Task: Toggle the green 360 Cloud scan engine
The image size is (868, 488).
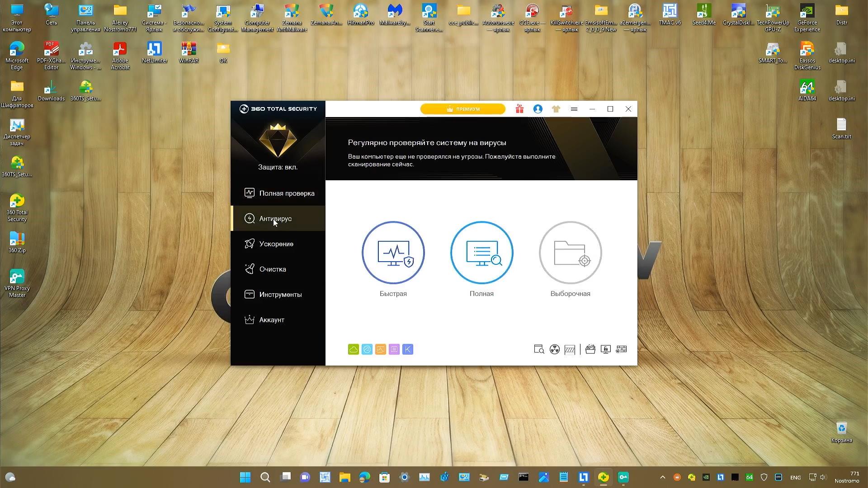Action: [x=354, y=349]
